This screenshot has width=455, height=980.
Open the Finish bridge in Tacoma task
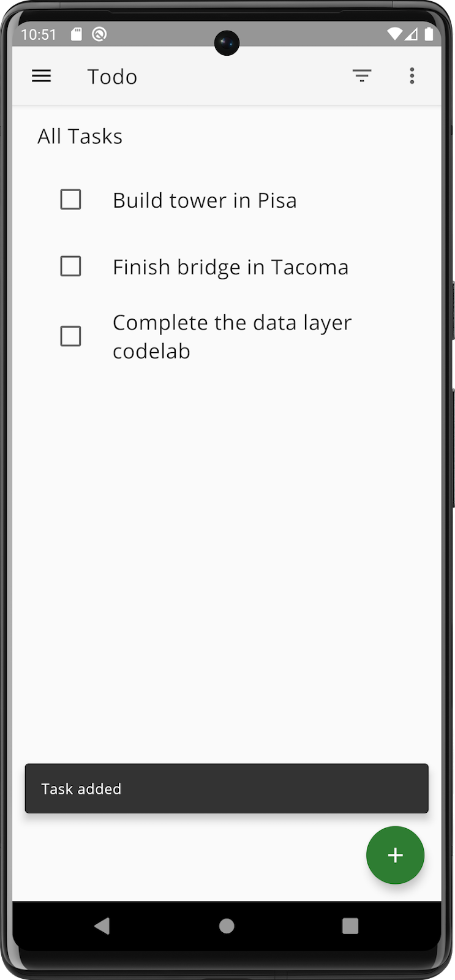pyautogui.click(x=231, y=266)
